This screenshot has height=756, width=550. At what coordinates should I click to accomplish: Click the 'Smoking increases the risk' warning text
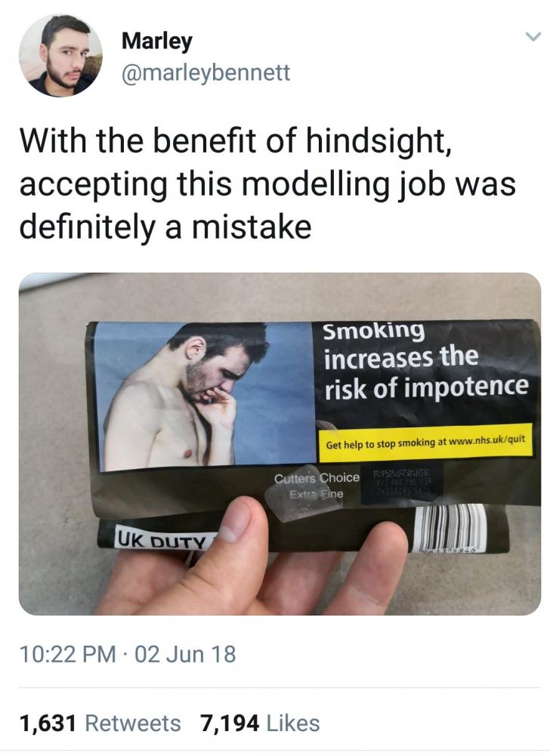point(425,361)
